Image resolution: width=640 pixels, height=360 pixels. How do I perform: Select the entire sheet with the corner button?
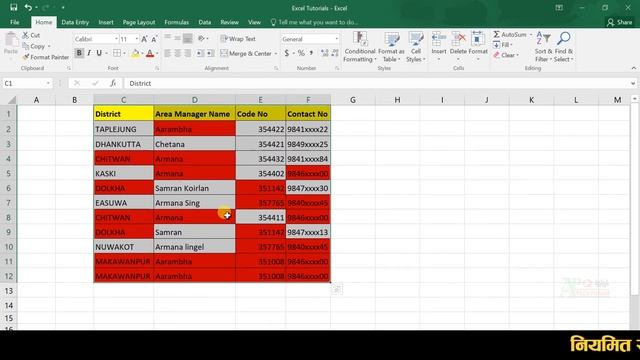[12, 100]
